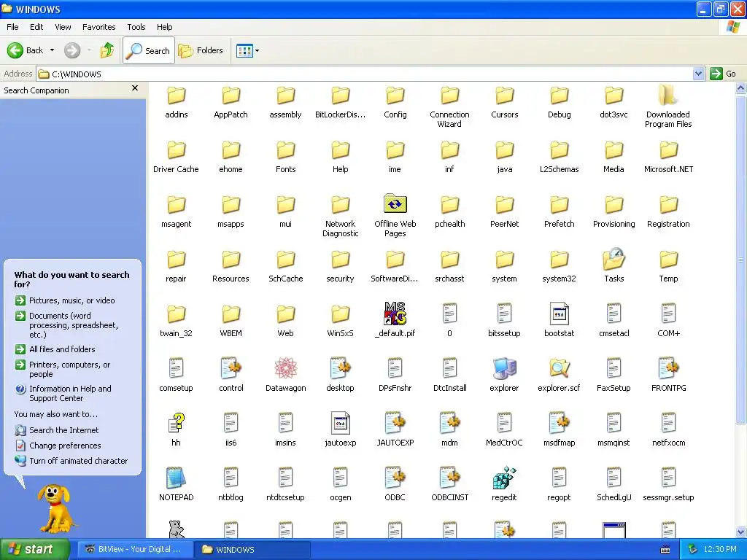Select the Prefetch folder icon
This screenshot has width=747, height=560.
559,205
